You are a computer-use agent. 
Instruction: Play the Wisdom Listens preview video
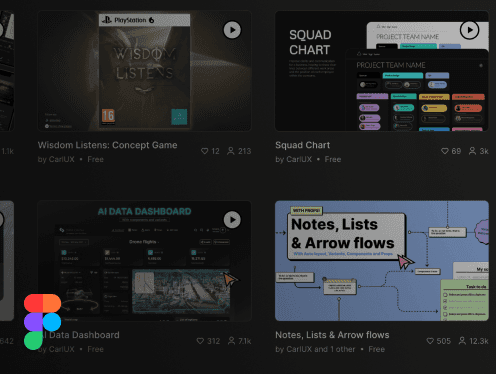[x=232, y=30]
